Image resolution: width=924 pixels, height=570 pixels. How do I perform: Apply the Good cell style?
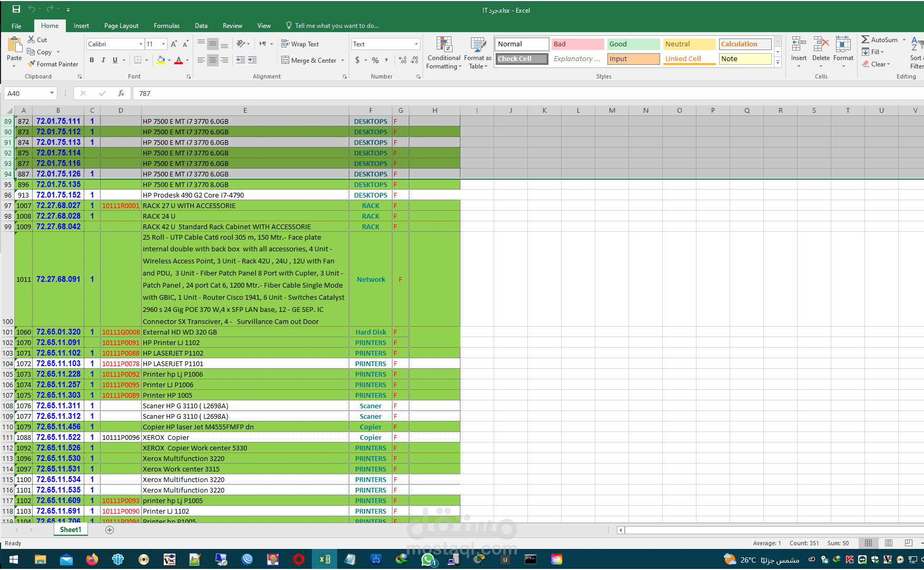coord(633,44)
